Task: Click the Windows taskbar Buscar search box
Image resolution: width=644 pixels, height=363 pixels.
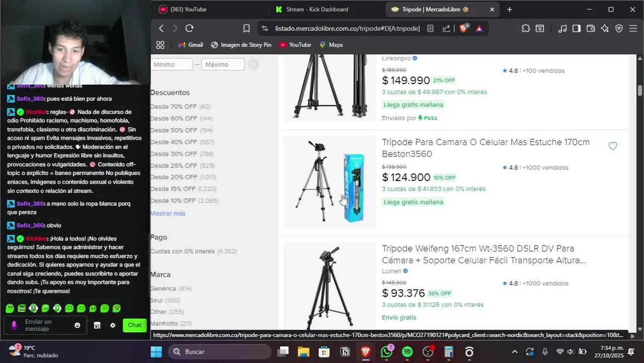Action: 219,351
